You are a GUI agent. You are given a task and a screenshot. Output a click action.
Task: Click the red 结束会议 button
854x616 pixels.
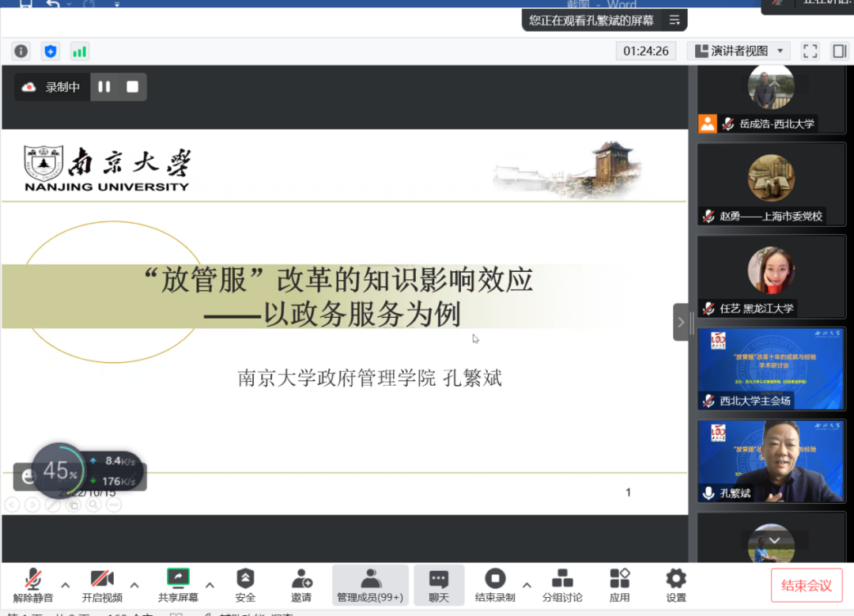pos(807,585)
